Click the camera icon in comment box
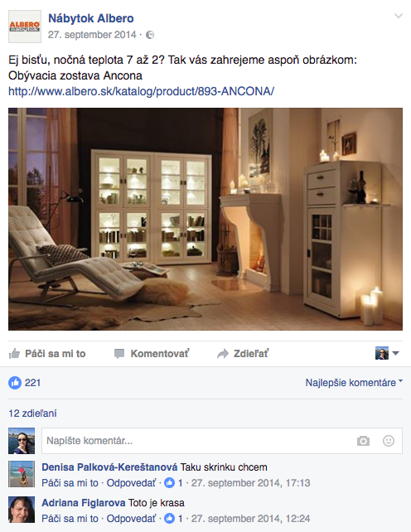The image size is (411, 532). tap(363, 441)
